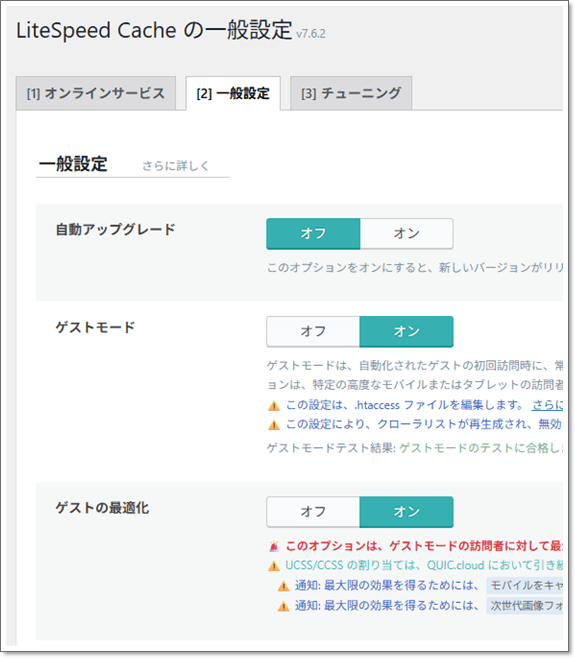Switch ゲストモード to オフ

coord(313,332)
